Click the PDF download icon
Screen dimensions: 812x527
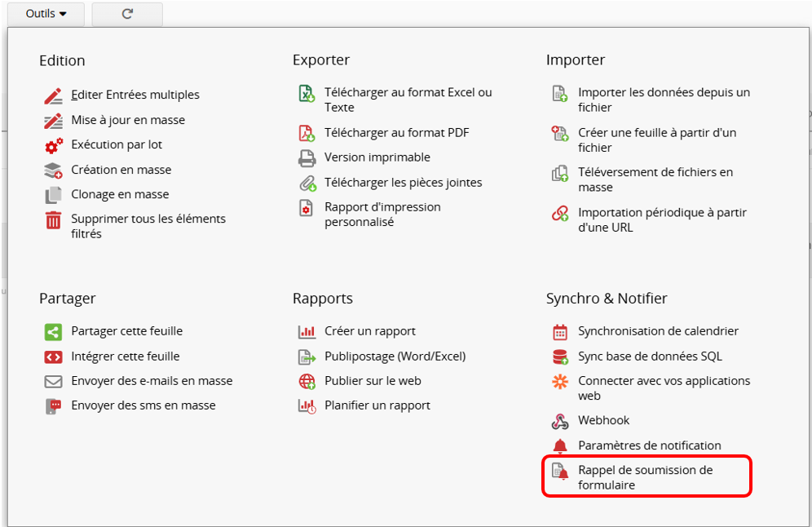[x=307, y=133]
